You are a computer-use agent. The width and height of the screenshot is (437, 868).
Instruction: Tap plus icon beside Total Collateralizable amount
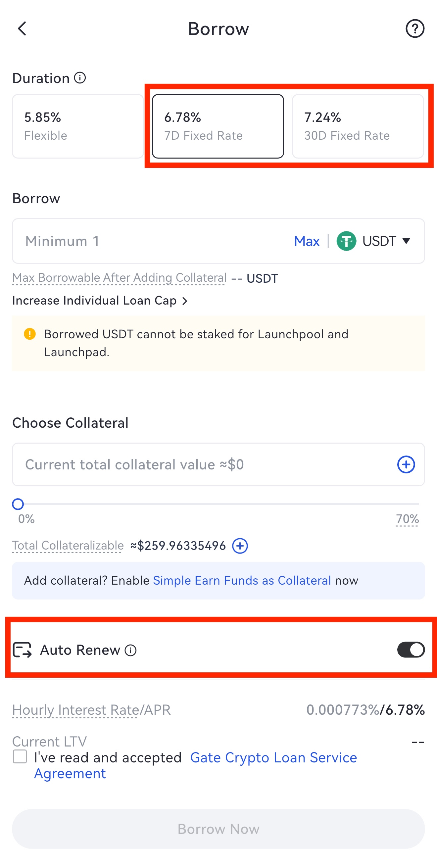click(240, 546)
